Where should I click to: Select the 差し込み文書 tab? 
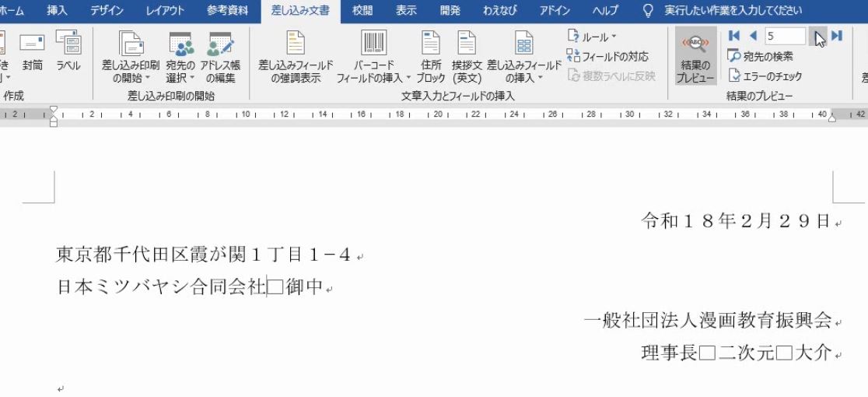(300, 11)
